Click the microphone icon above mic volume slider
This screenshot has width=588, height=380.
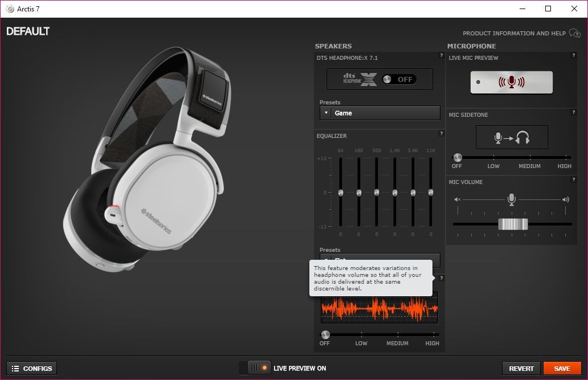pos(511,199)
